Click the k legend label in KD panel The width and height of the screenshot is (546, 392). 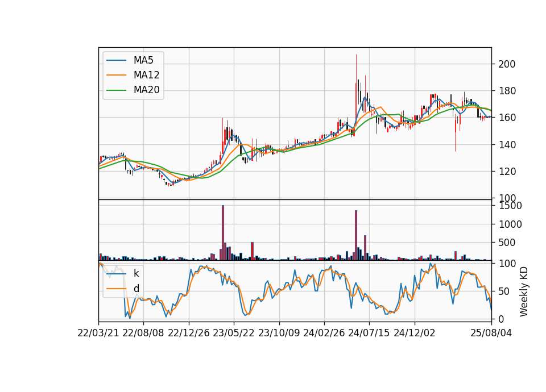136,274
